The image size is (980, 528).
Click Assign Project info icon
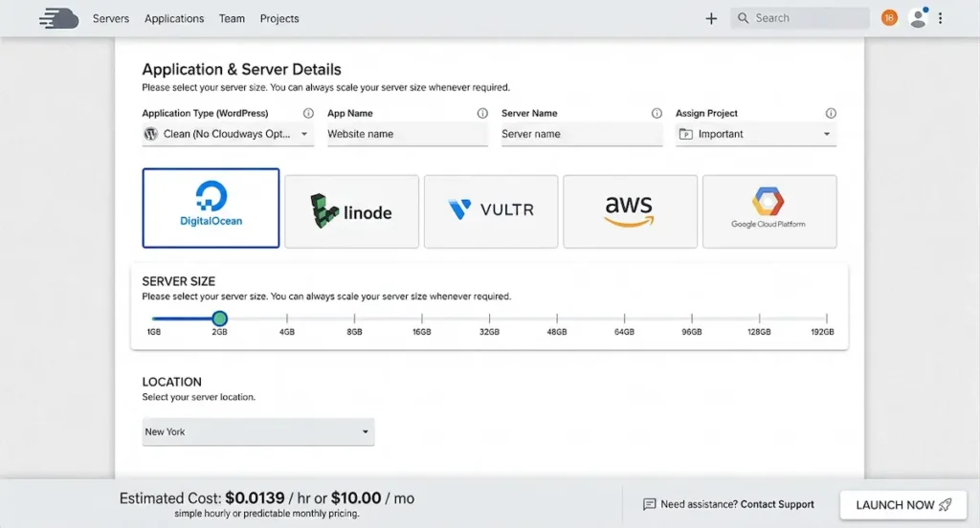(x=831, y=113)
